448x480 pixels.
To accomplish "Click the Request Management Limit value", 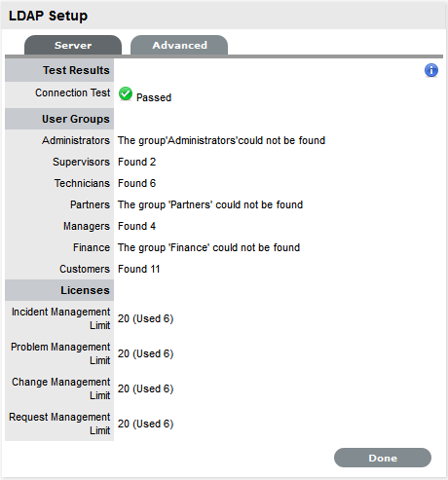I will (145, 424).
